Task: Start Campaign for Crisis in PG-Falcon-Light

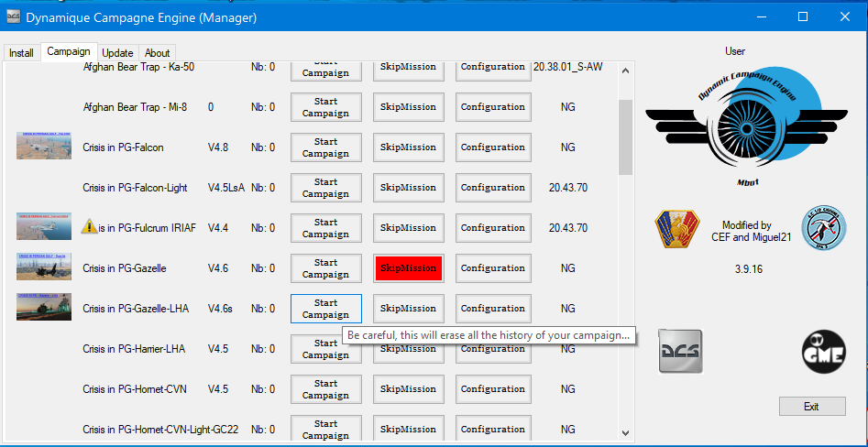Action: [326, 188]
